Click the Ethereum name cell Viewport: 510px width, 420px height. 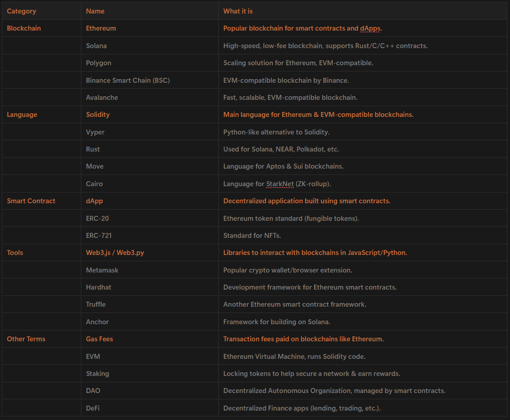101,28
